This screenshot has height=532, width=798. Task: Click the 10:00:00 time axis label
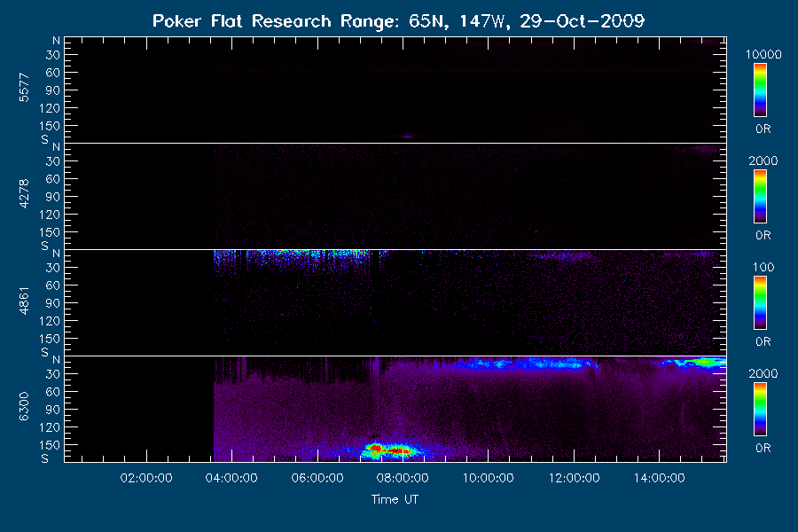tap(488, 478)
